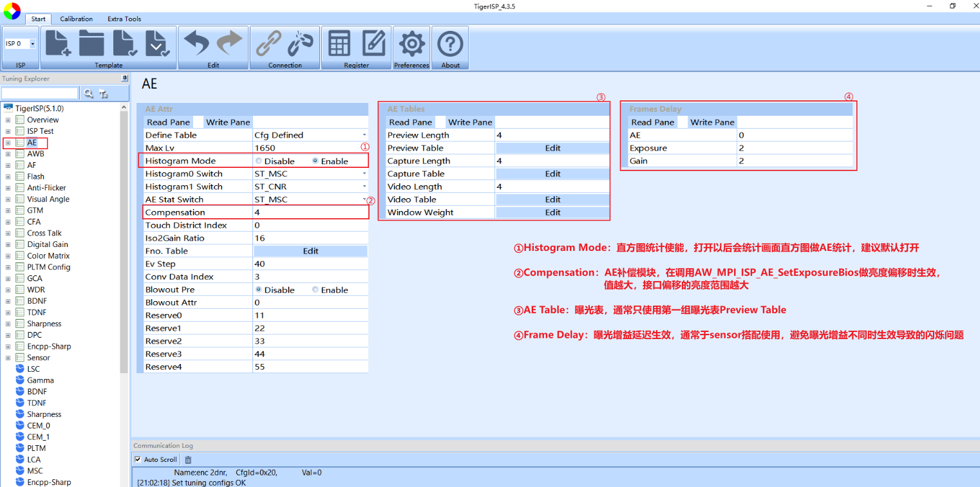Open template folder icon

point(91,44)
